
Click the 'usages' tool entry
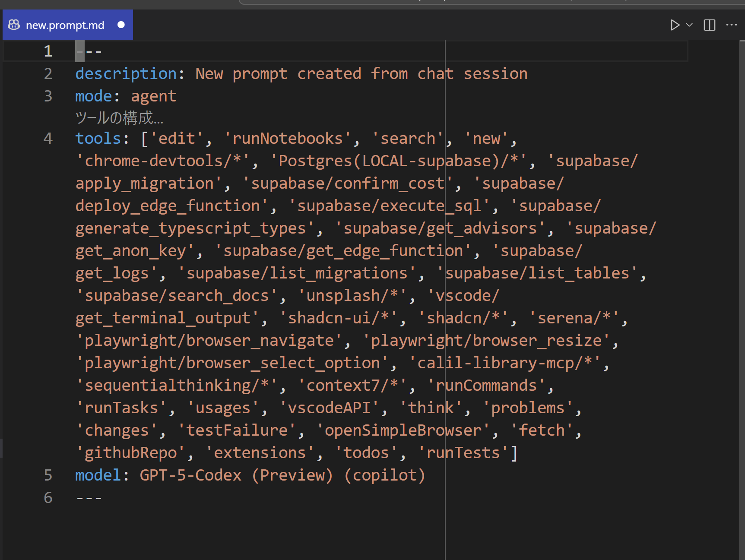(x=223, y=408)
